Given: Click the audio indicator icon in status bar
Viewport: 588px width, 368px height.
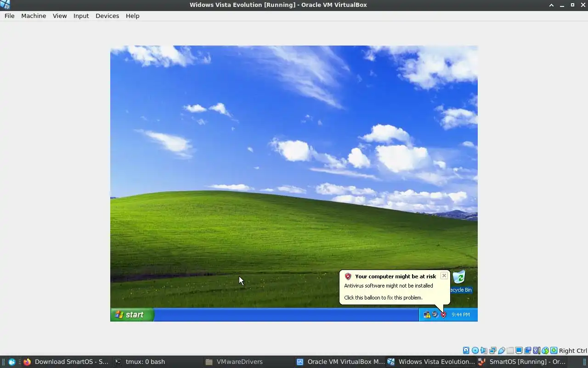Looking at the screenshot, I should click(484, 351).
